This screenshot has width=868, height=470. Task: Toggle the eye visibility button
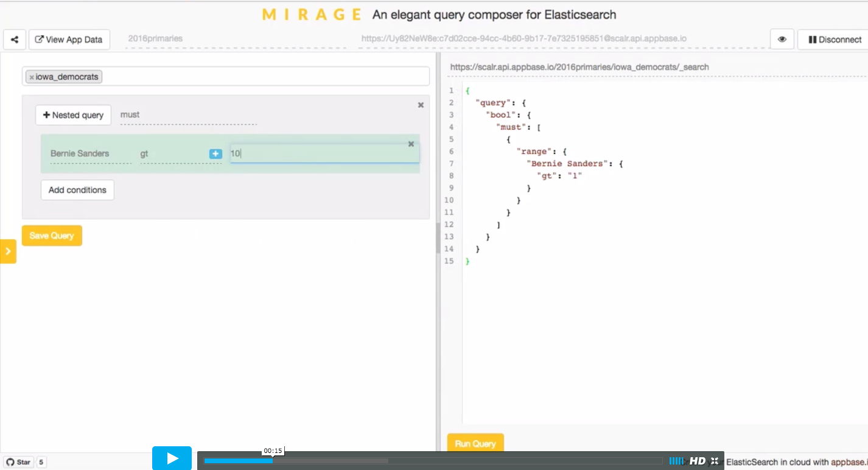782,40
